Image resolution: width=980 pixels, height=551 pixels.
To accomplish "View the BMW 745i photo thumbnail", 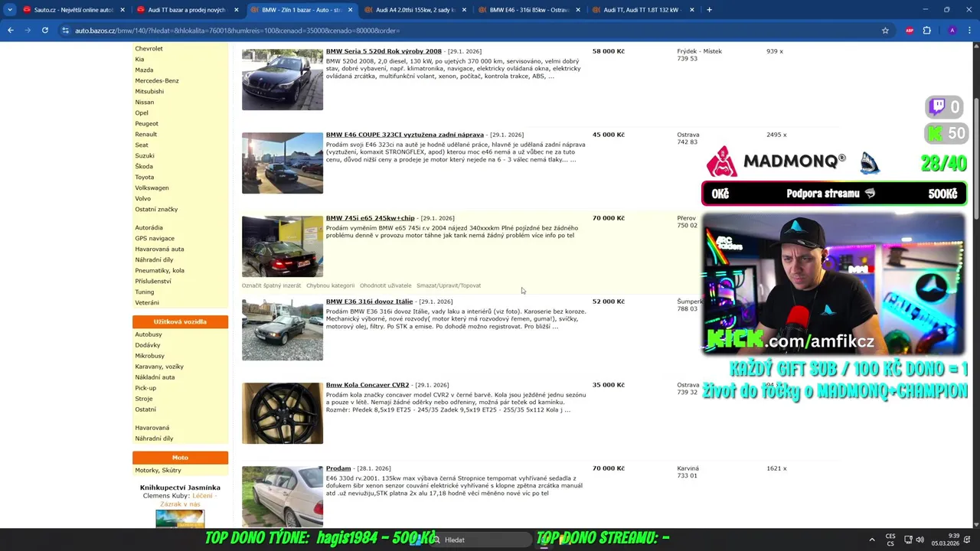I will click(x=283, y=246).
